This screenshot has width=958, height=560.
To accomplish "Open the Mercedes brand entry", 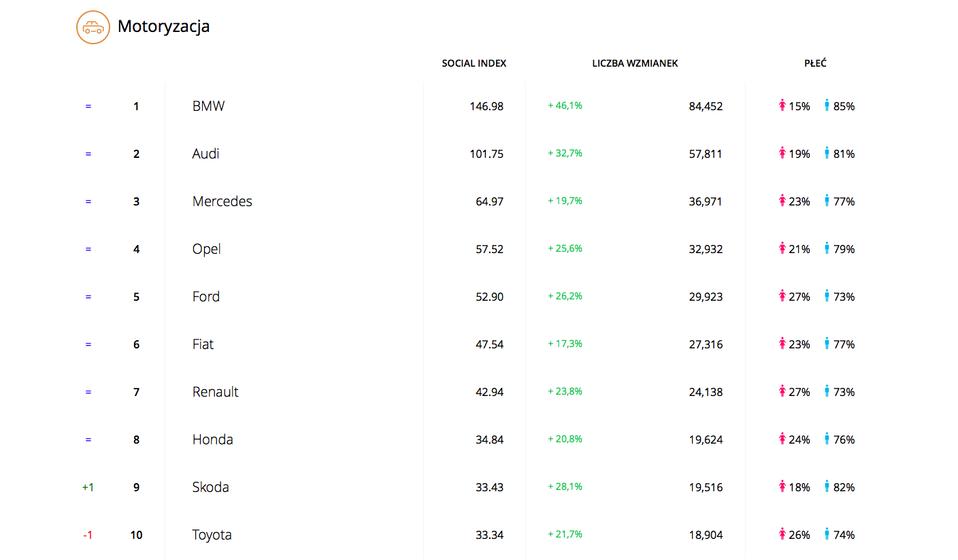I will 222,201.
